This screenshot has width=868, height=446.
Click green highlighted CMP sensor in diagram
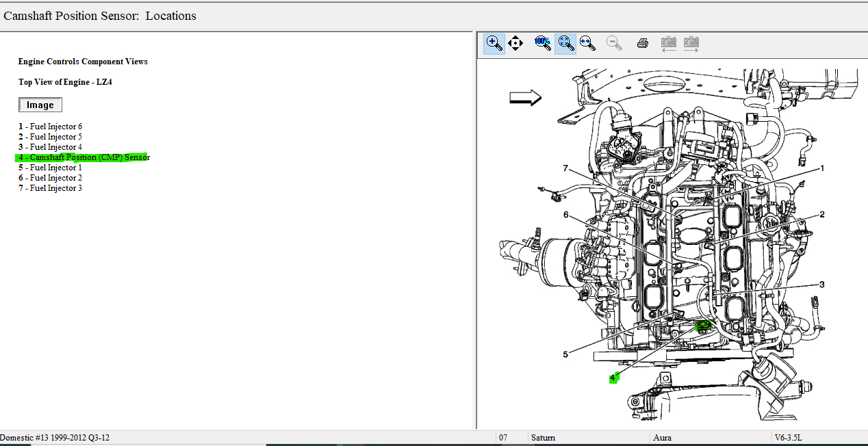pos(703,326)
